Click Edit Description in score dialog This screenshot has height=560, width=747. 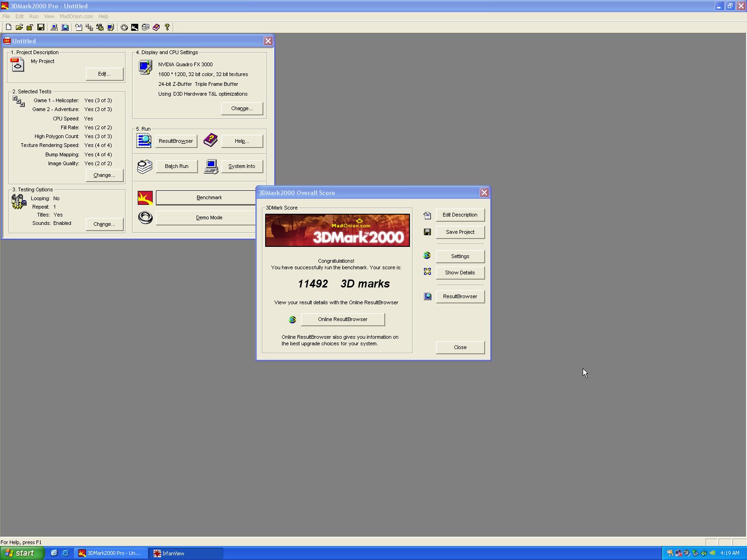[x=460, y=215]
